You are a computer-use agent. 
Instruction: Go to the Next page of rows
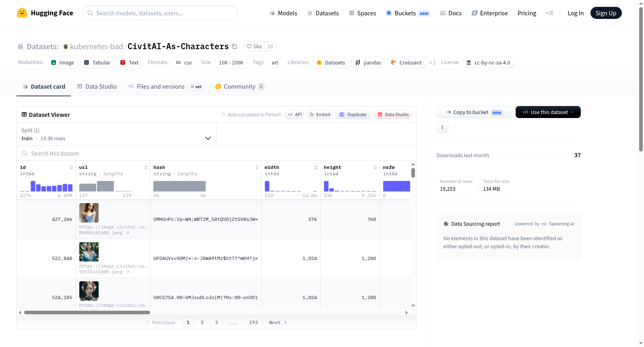coord(278,322)
